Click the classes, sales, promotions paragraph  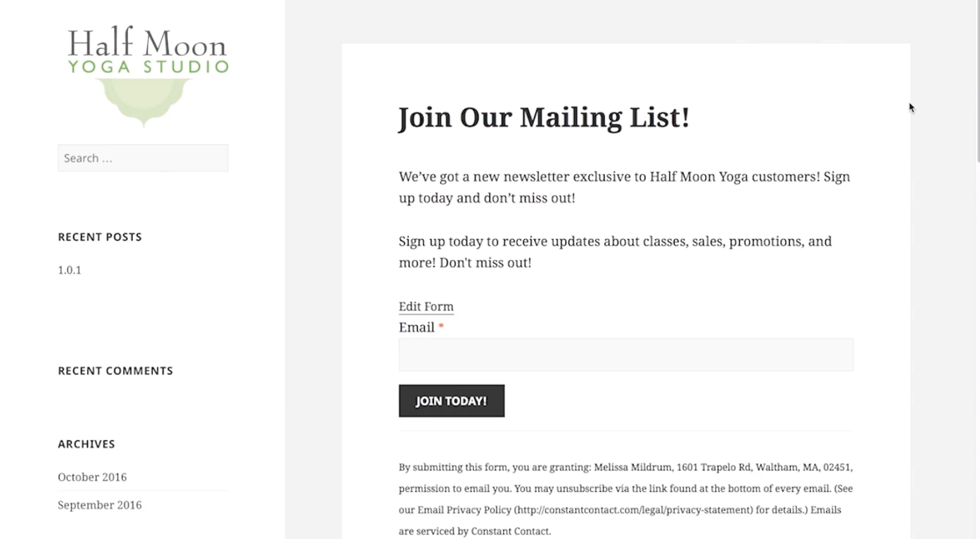[615, 252]
